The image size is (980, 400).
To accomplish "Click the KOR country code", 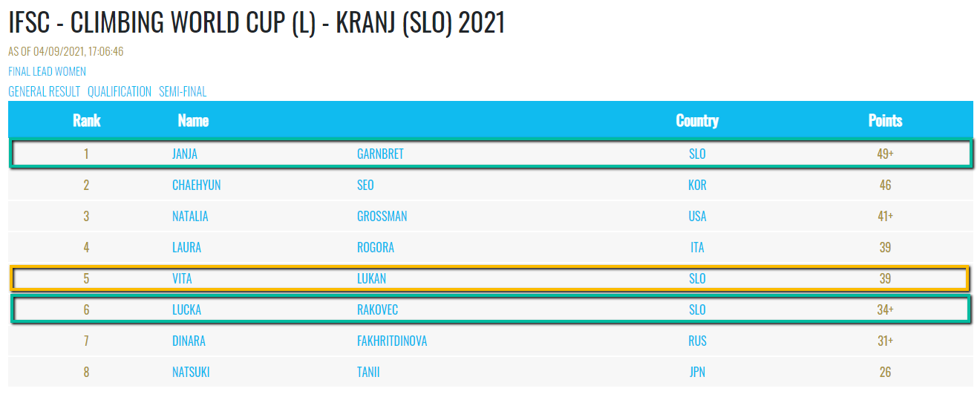I will 697,186.
